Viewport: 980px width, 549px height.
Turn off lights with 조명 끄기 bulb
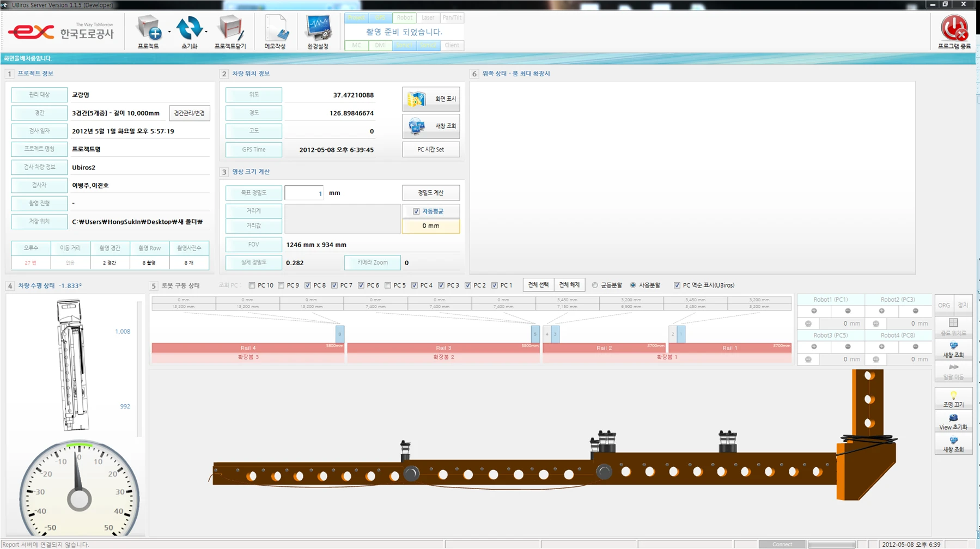(x=953, y=399)
